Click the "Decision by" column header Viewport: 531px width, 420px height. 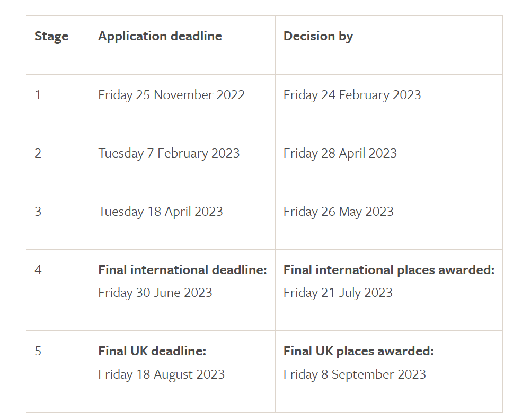coord(318,37)
